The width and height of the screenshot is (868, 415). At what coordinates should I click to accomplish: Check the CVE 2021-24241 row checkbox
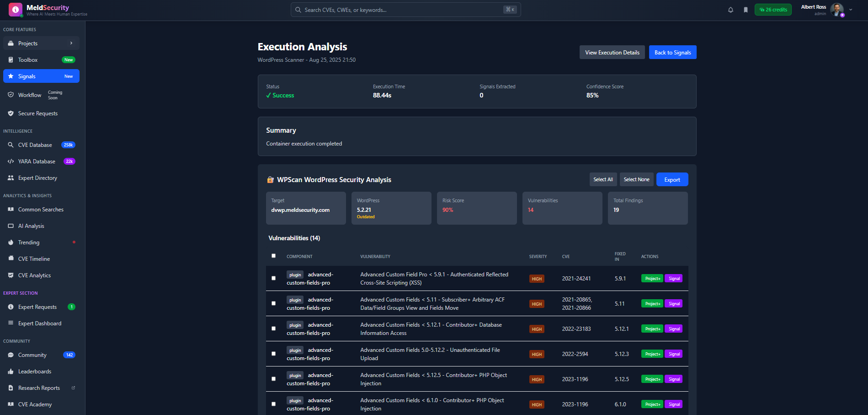[x=274, y=278]
